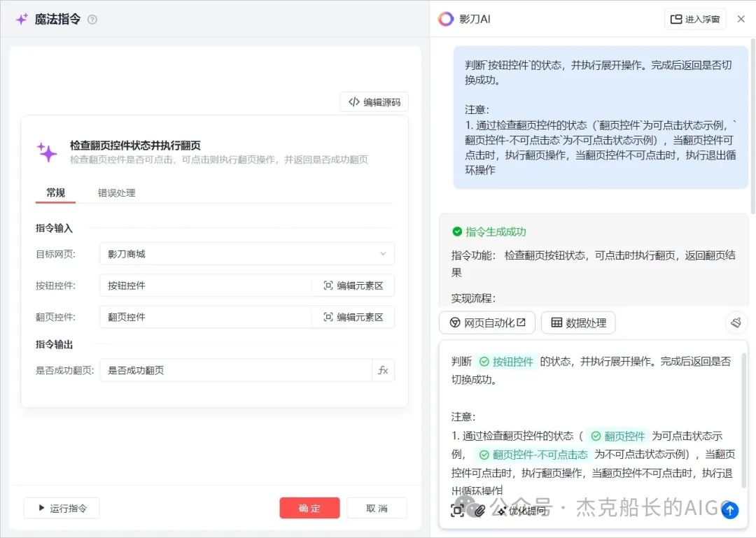Viewport: 756px width, 538px height.
Task: Click the blue user message bubble
Action: tap(601, 117)
